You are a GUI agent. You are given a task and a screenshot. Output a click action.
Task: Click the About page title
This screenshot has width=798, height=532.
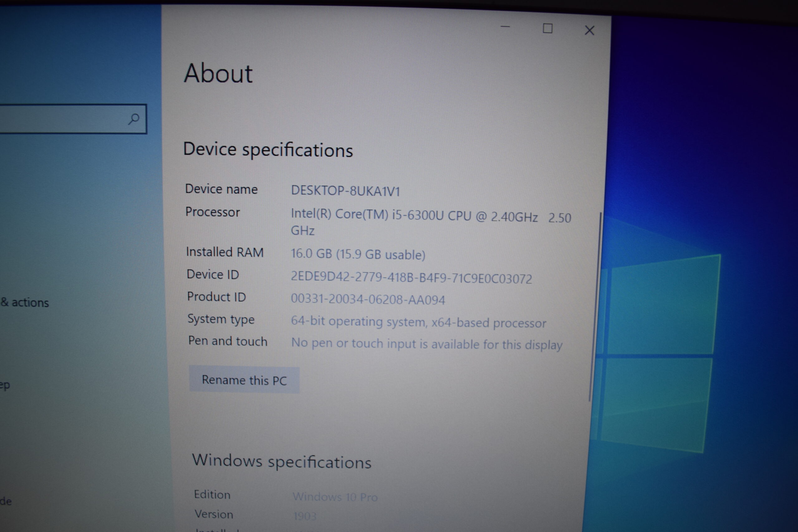point(218,73)
